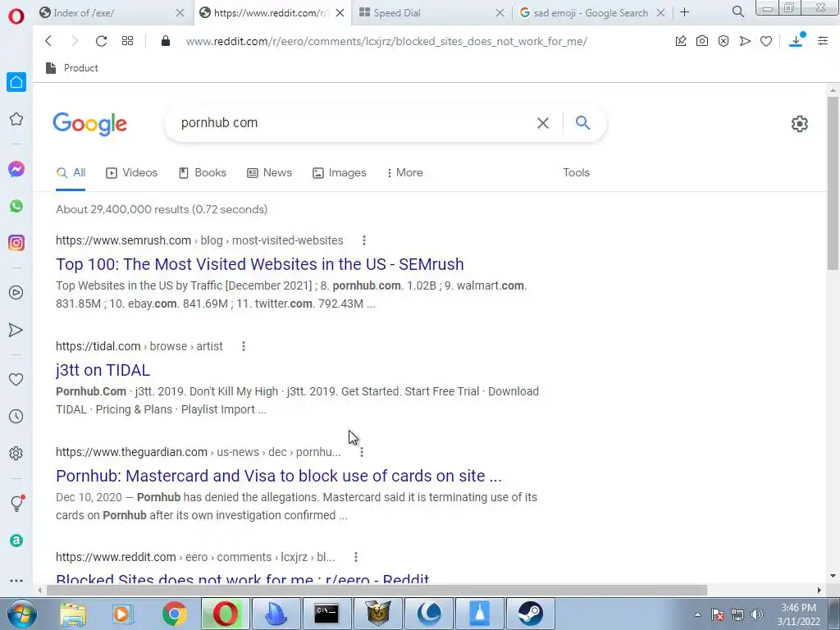Open Google quick settings gear
The height and width of the screenshot is (630, 840).
799,124
